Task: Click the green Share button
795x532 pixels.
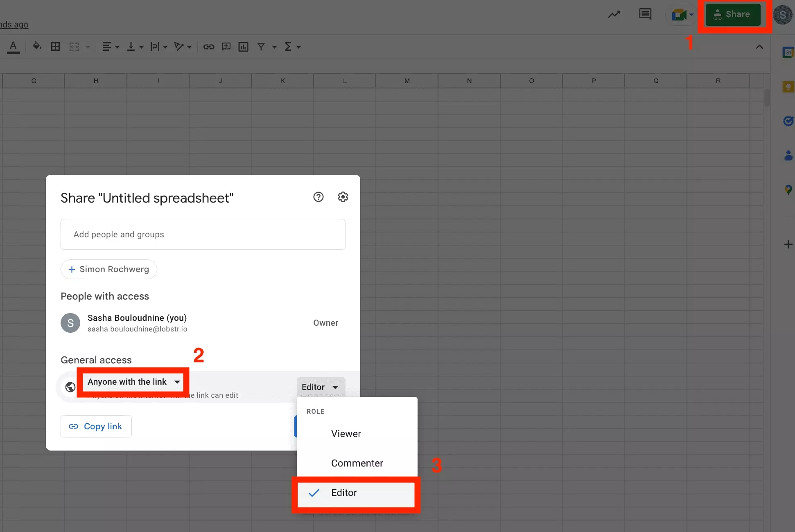Action: point(733,15)
